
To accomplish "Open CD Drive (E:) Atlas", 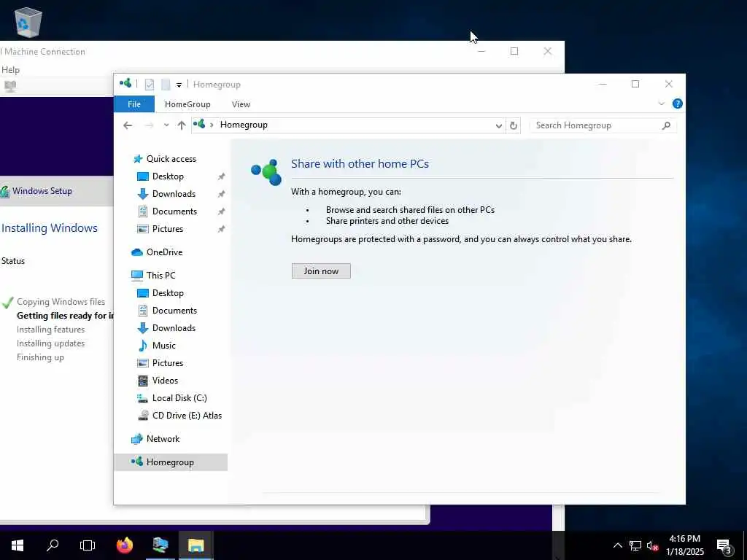I will pos(187,416).
